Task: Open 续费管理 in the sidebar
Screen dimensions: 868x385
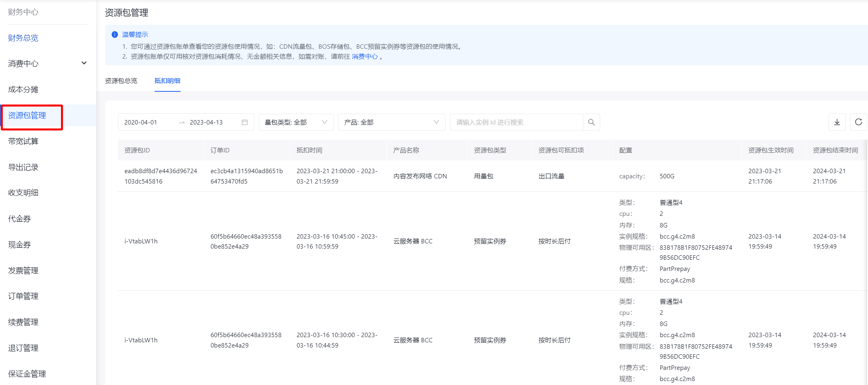Action: [23, 322]
